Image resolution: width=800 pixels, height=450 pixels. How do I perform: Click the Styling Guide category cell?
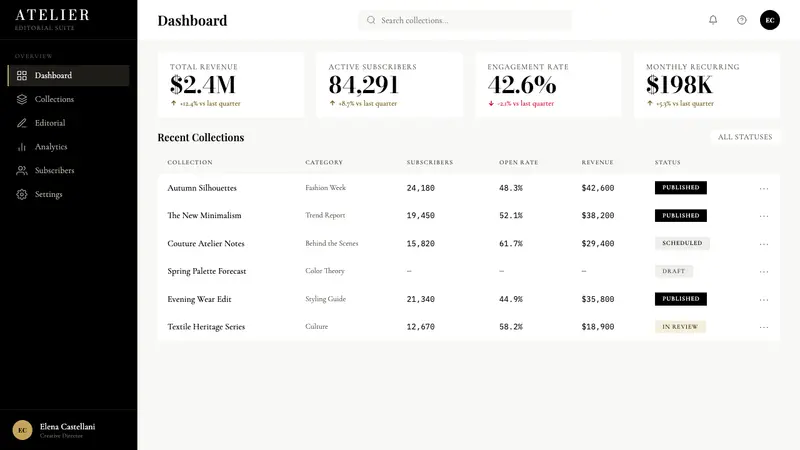tap(326, 299)
